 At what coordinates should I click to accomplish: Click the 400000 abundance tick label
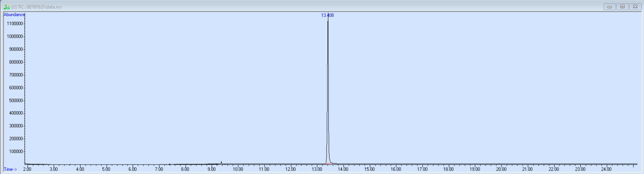16,113
